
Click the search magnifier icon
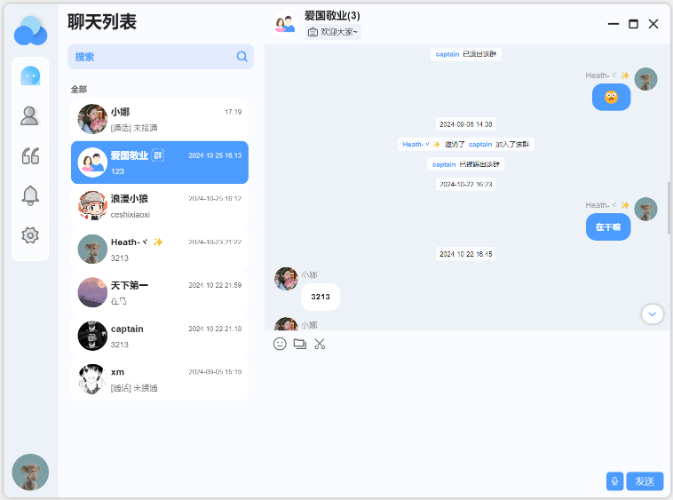click(242, 57)
